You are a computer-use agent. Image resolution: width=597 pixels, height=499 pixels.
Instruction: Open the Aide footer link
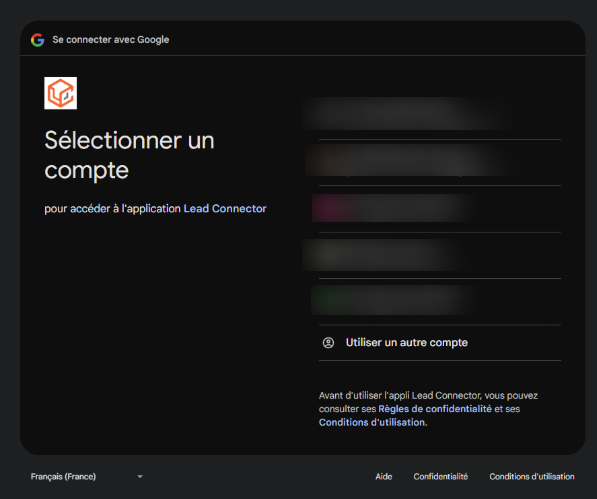[x=384, y=477]
